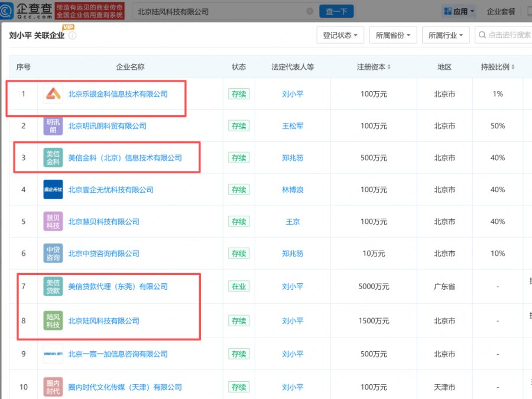
Task: Click the 圈内时代 red logo icon
Action: [x=53, y=387]
